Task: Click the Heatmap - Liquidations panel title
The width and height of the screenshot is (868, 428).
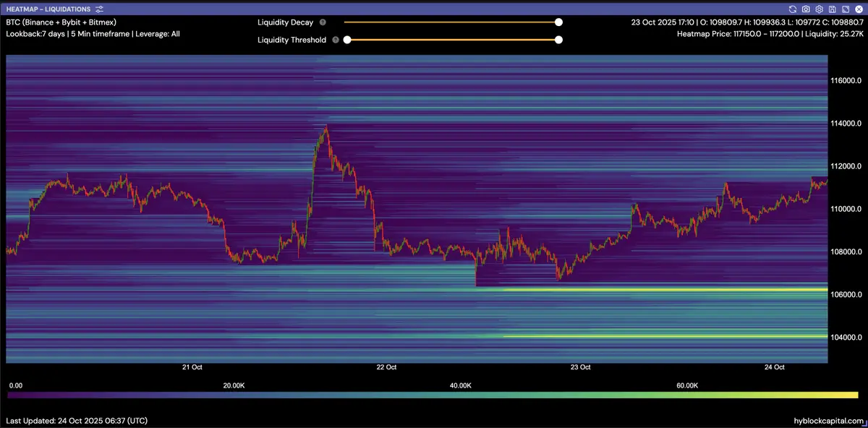Action: pyautogui.click(x=48, y=9)
